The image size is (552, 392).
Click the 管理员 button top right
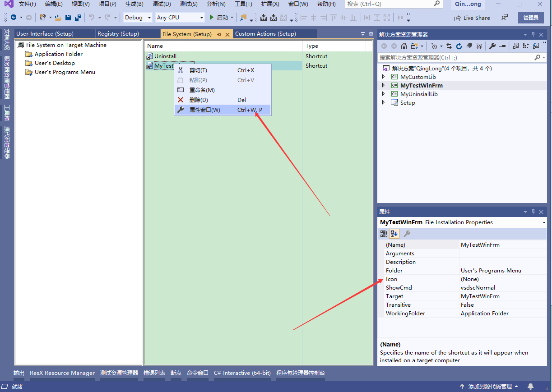531,18
